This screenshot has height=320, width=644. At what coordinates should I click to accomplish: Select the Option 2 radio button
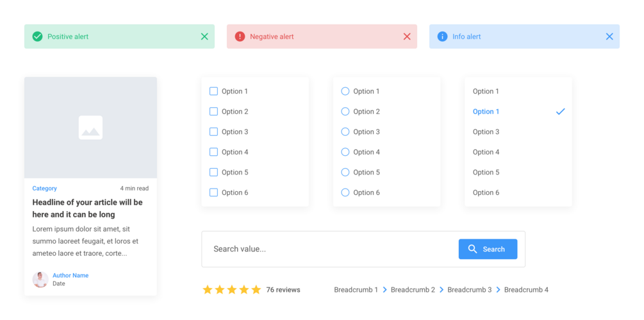[x=345, y=112]
